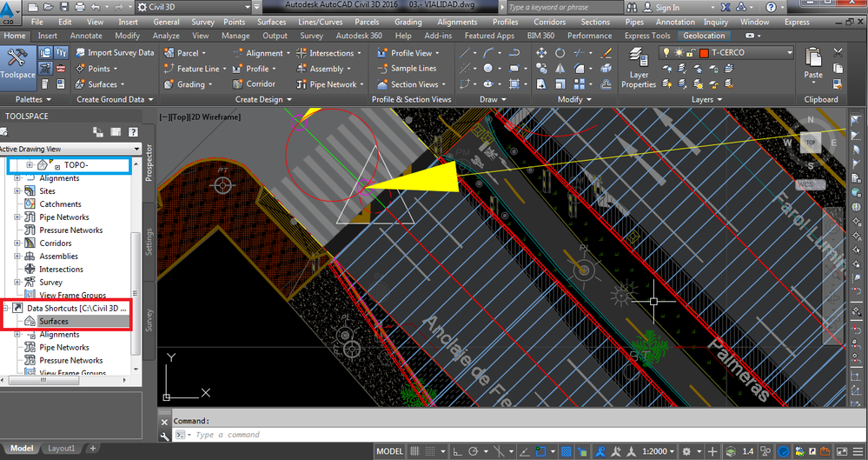Viewport: 868px width, 460px height.
Task: Click the keyword search field
Action: click(565, 7)
